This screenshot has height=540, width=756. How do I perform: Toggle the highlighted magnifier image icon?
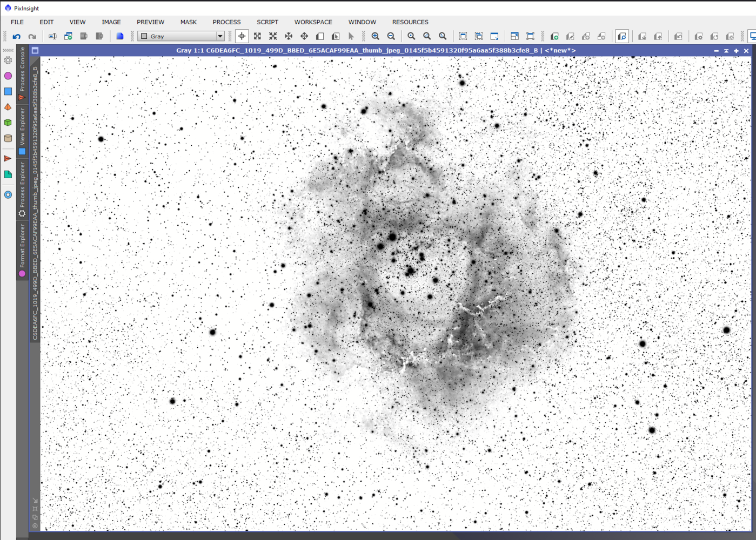(x=622, y=36)
